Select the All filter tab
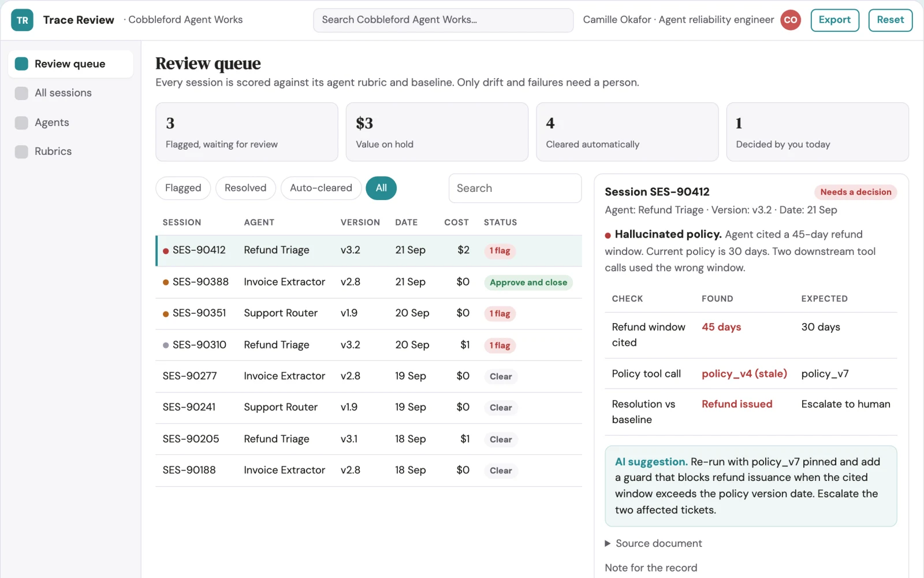 point(381,188)
